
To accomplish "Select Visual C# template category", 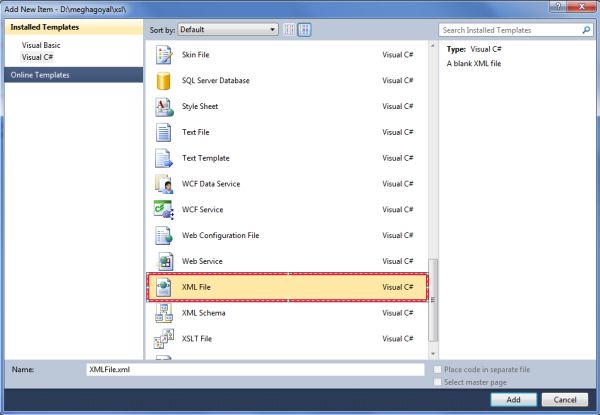I will tap(38, 57).
